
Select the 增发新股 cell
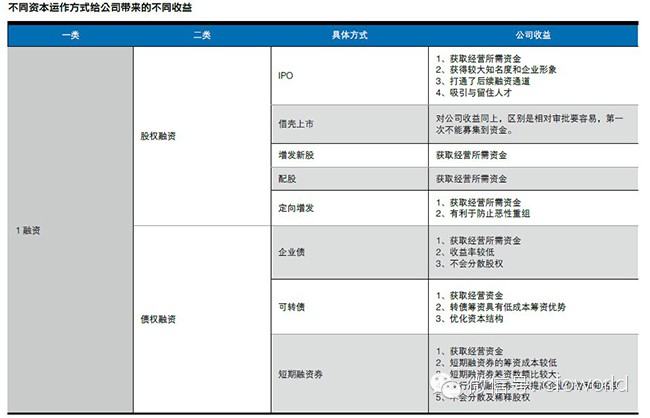tap(349, 155)
